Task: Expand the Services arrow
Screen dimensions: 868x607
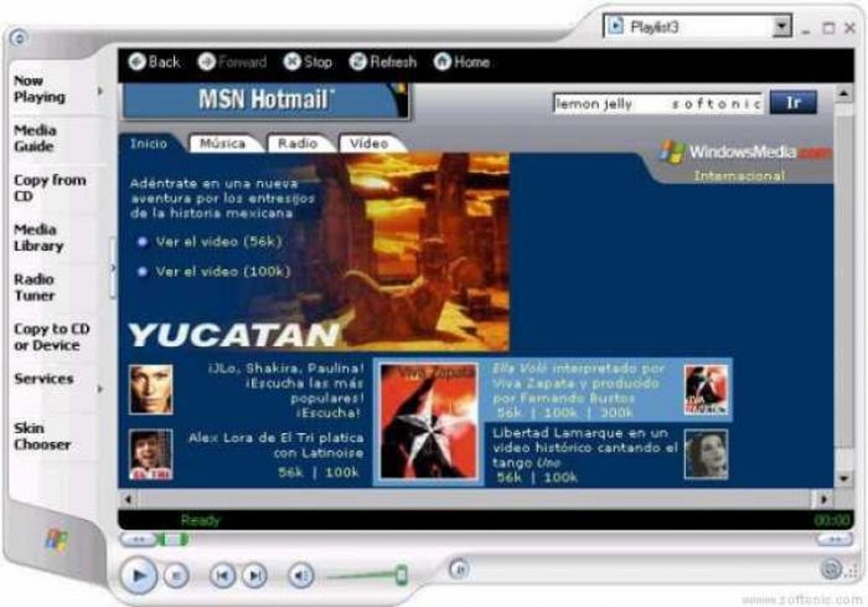Action: coord(100,389)
